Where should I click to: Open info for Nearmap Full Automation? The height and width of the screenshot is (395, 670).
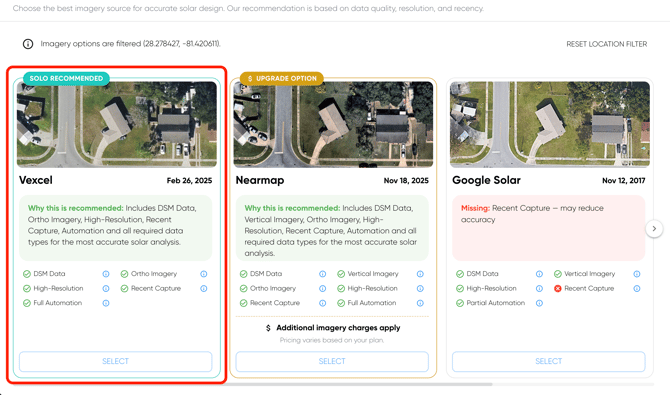click(x=420, y=303)
